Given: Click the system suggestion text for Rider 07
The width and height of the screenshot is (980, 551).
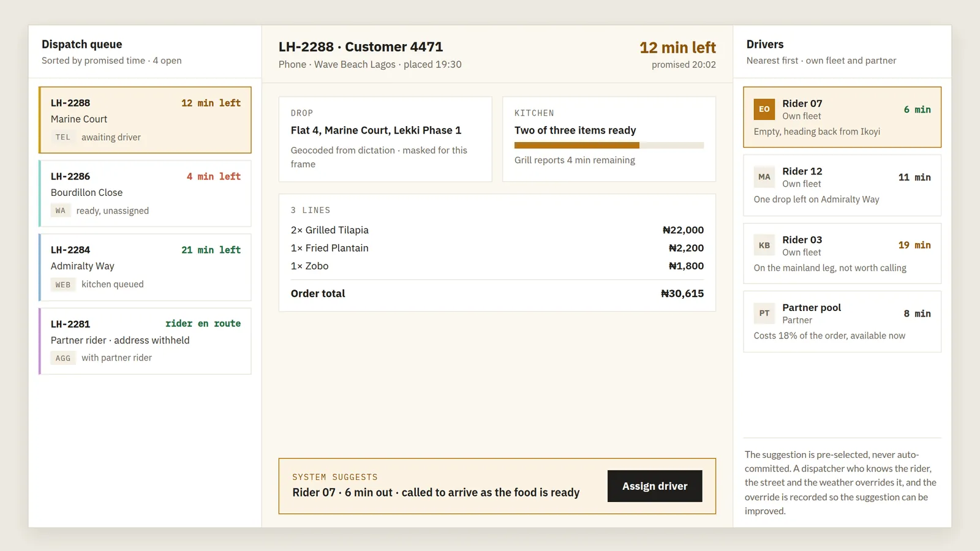Looking at the screenshot, I should tap(436, 493).
